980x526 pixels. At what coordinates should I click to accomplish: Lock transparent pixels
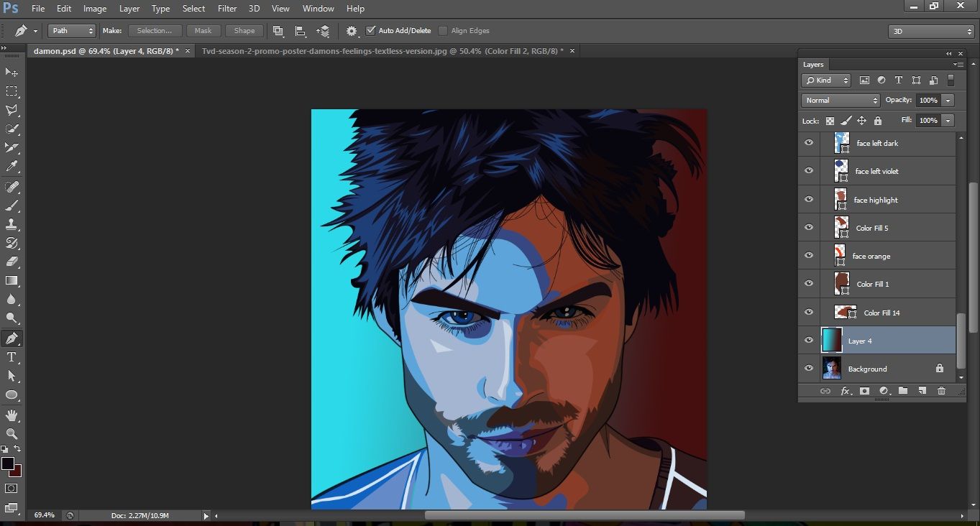click(x=830, y=121)
